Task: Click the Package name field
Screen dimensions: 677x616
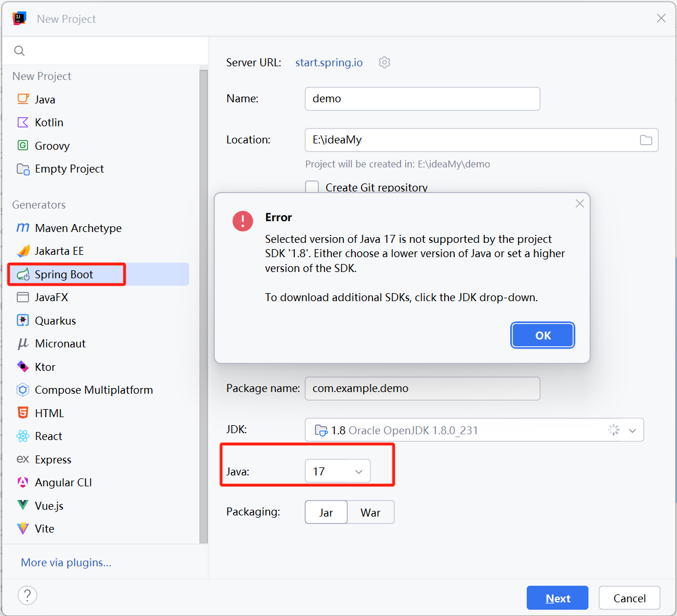Action: (x=422, y=389)
